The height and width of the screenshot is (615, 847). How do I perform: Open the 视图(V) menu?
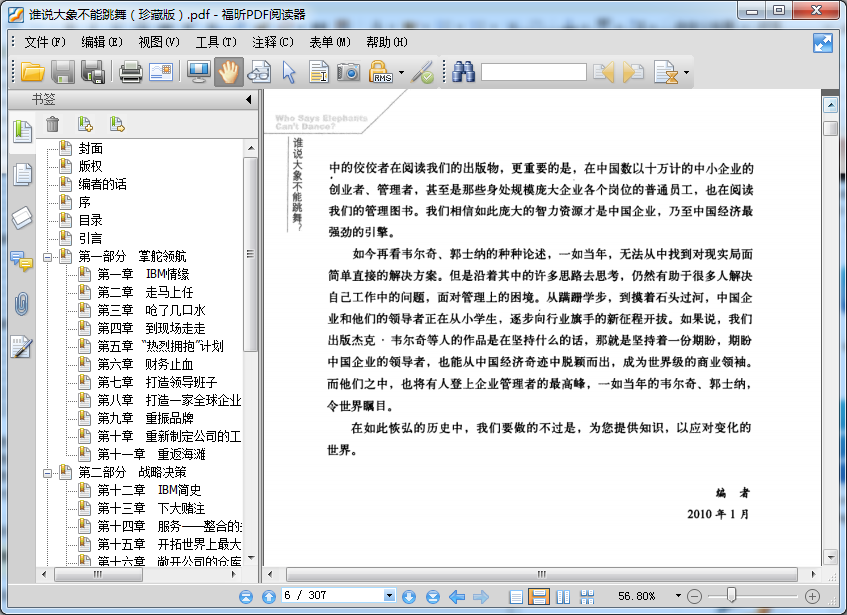pyautogui.click(x=159, y=42)
